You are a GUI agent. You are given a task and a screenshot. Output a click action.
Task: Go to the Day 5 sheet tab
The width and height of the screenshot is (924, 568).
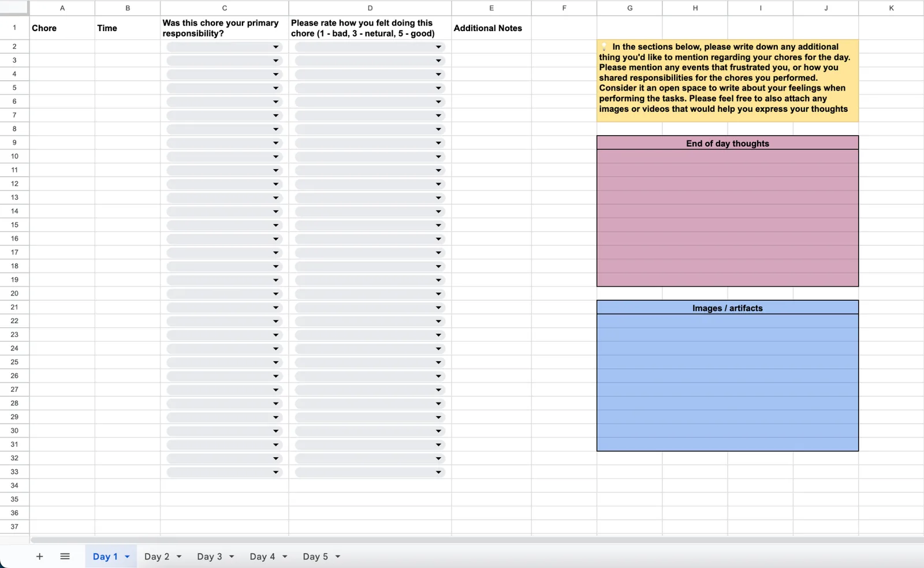(x=315, y=556)
